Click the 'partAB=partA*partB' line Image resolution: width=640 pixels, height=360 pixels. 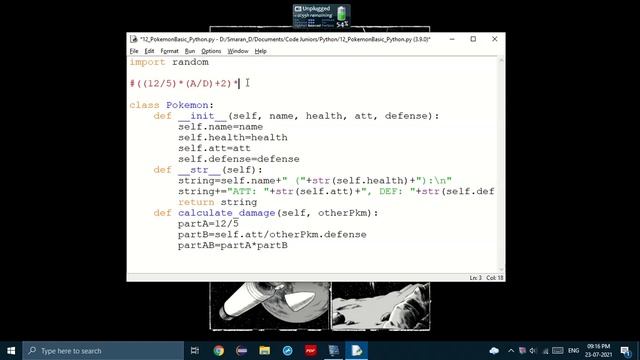[233, 245]
